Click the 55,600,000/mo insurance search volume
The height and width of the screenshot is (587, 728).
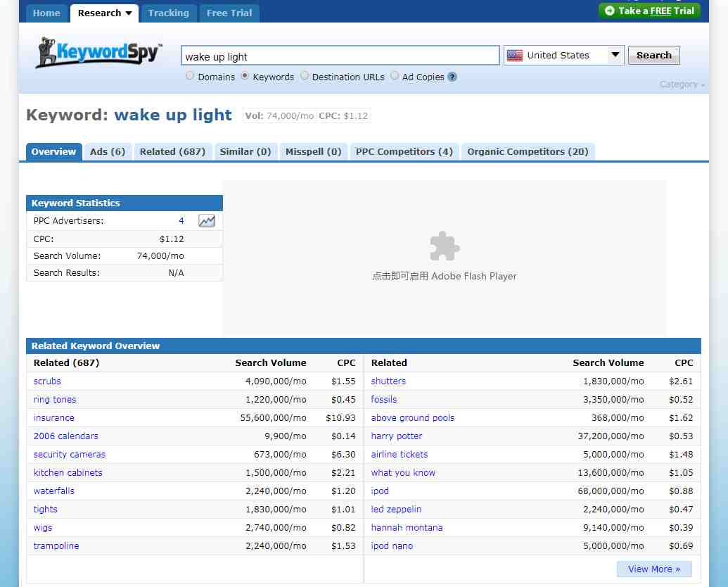click(273, 418)
